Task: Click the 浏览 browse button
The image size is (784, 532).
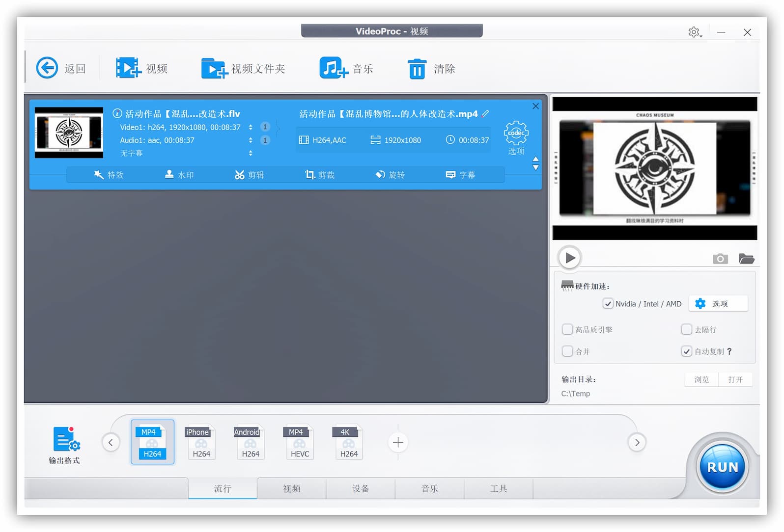Action: pyautogui.click(x=701, y=379)
